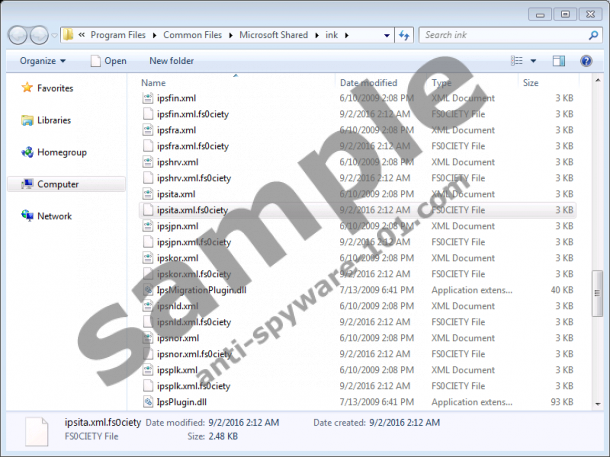
Task: Open the address bar history dropdown
Action: [385, 35]
